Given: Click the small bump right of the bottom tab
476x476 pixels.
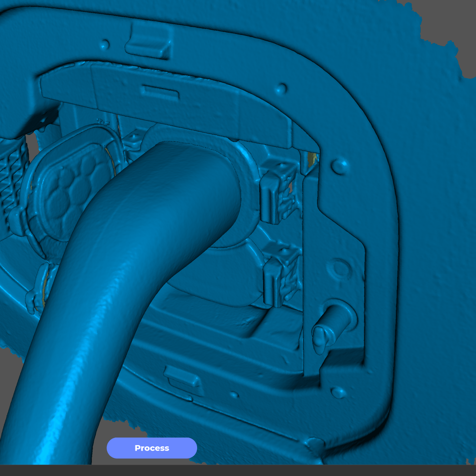Looking at the screenshot, I should point(234,395).
